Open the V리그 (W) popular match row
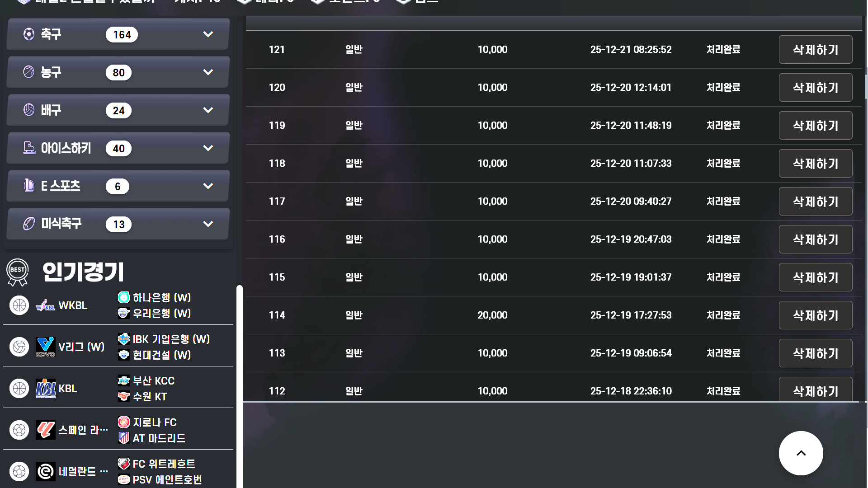 (x=81, y=347)
